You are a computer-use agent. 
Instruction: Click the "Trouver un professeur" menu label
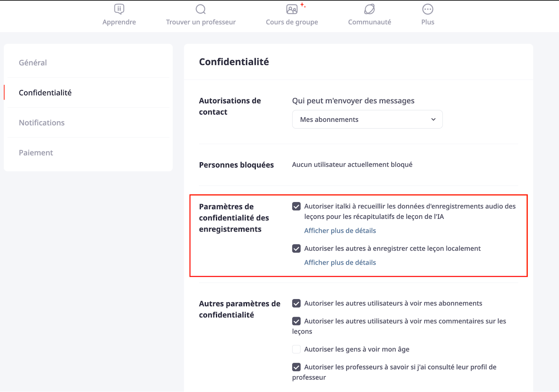click(201, 22)
